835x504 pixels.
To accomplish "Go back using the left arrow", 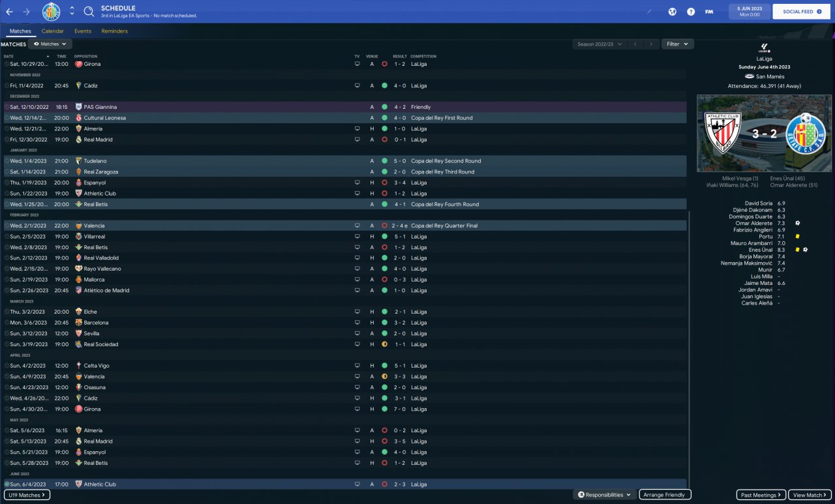I will [x=10, y=12].
